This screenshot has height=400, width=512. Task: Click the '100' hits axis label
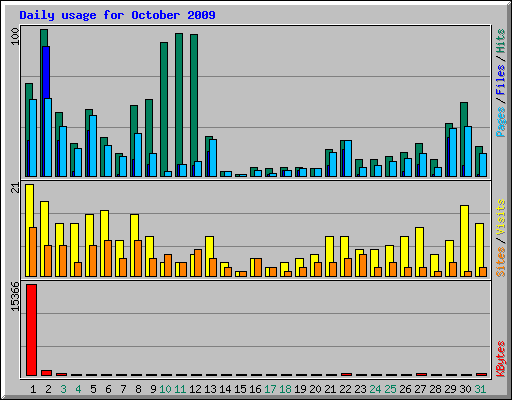16,37
